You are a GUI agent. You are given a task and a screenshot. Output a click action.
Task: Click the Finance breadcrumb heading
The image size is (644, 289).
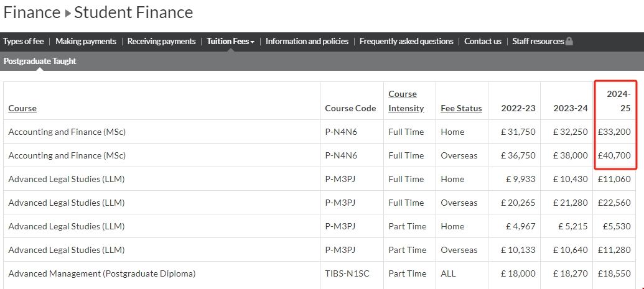32,12
